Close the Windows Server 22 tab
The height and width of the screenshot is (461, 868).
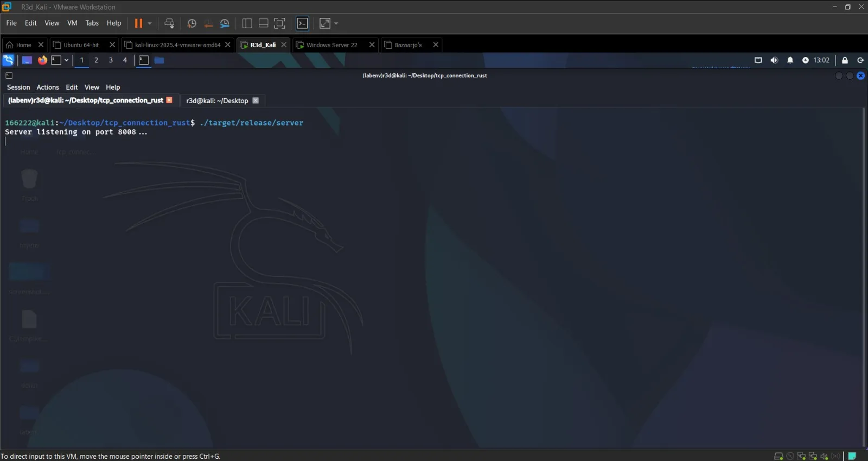(372, 45)
